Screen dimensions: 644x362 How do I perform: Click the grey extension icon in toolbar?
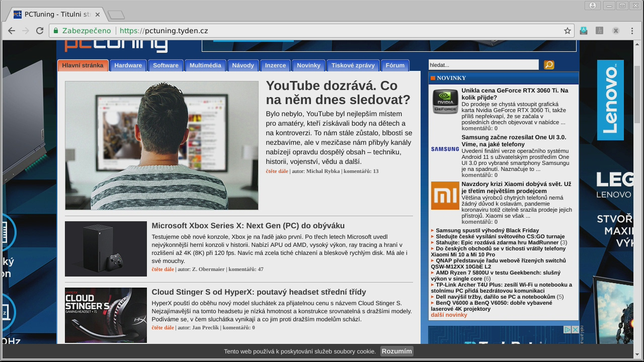coord(599,31)
